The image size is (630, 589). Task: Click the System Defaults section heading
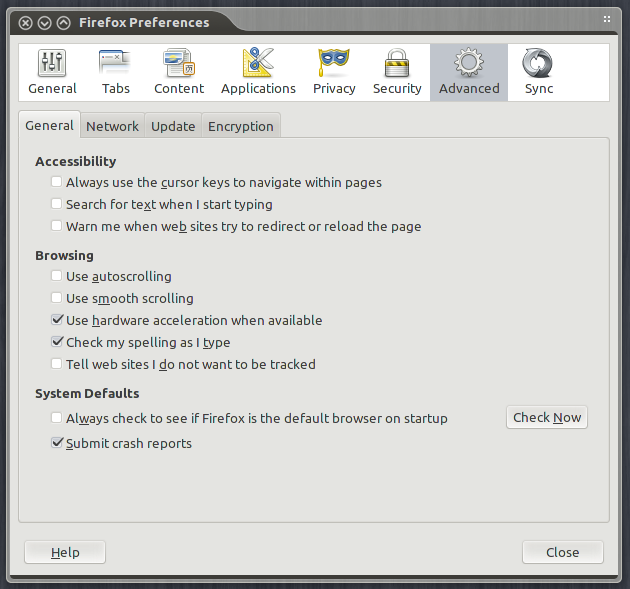coord(87,393)
